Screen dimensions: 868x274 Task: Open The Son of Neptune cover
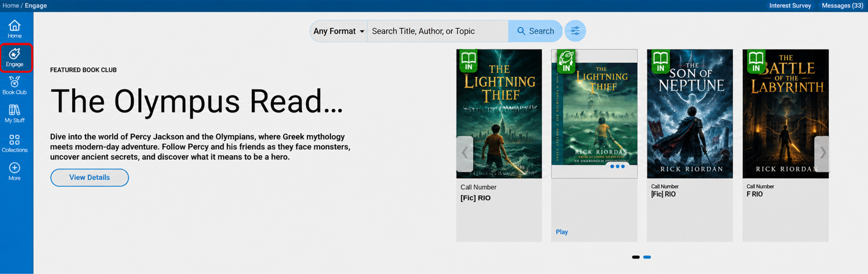(x=690, y=114)
